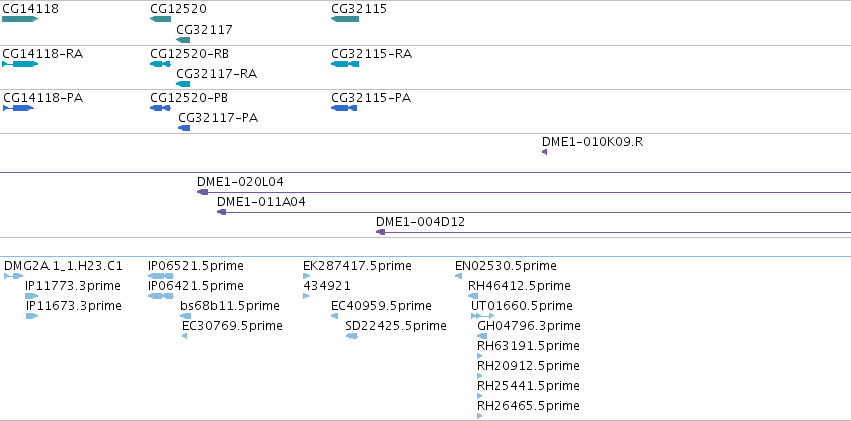Click the CG32115-PA protein glyph
Image resolution: width=851 pixels, height=421 pixels.
pyautogui.click(x=345, y=108)
